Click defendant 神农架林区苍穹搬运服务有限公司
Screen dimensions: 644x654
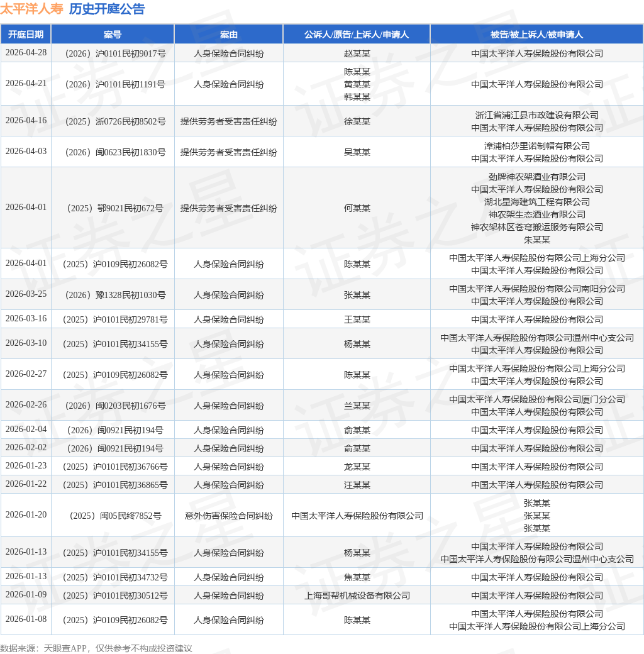tap(537, 227)
